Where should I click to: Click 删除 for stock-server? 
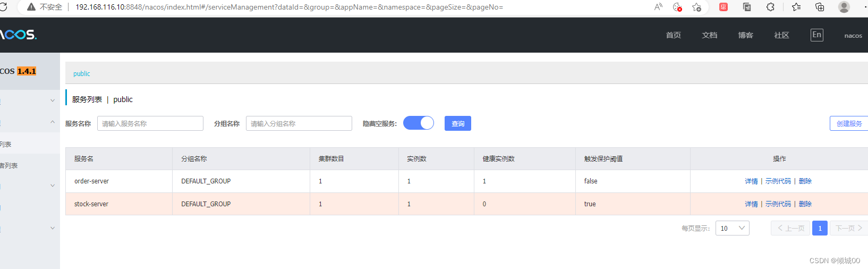(x=805, y=204)
